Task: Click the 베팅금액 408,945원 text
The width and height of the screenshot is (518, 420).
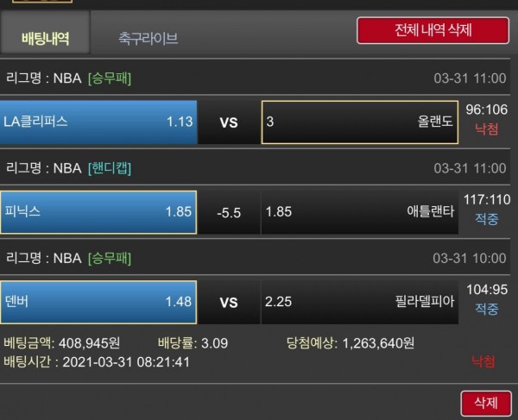Action: tap(62, 343)
